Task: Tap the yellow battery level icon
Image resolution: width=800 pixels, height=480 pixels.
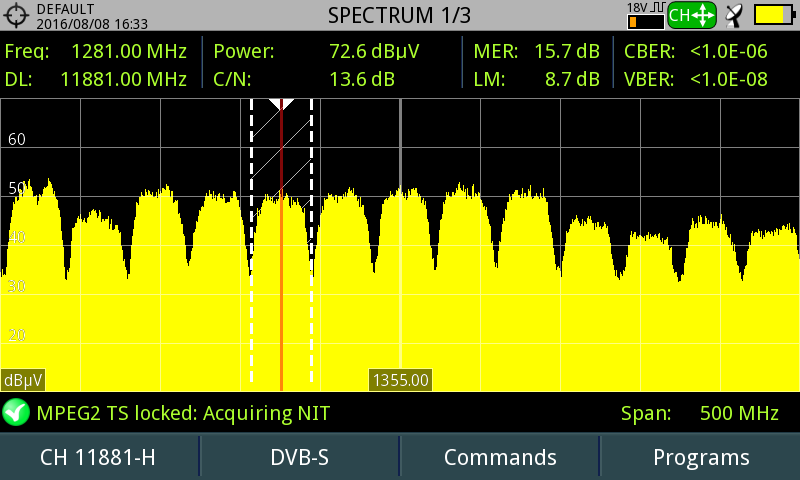Action: [774, 15]
